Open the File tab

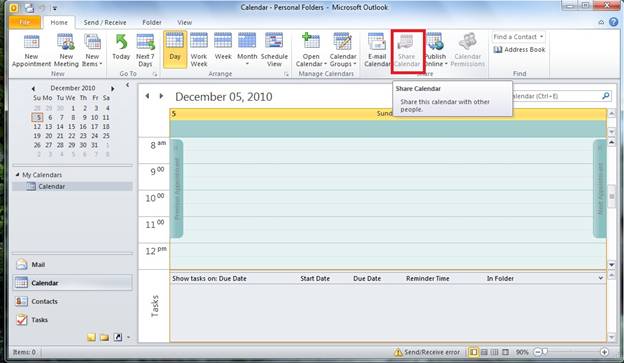coord(25,22)
